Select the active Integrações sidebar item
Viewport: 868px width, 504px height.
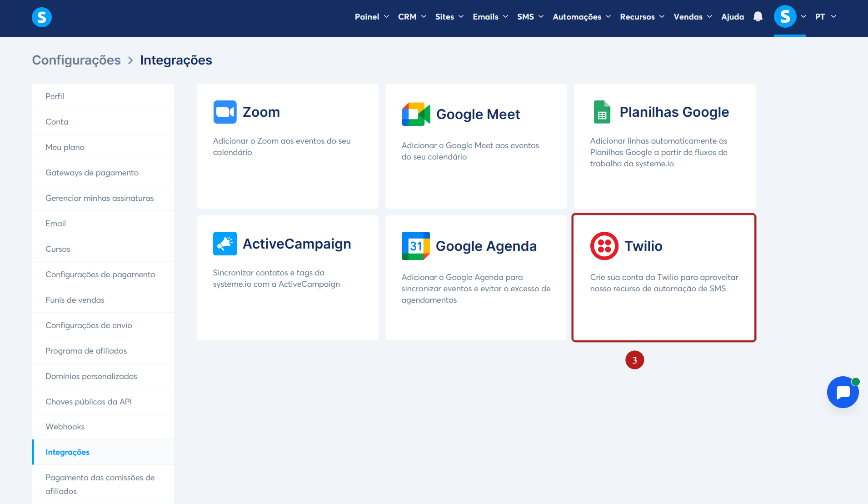pos(103,452)
